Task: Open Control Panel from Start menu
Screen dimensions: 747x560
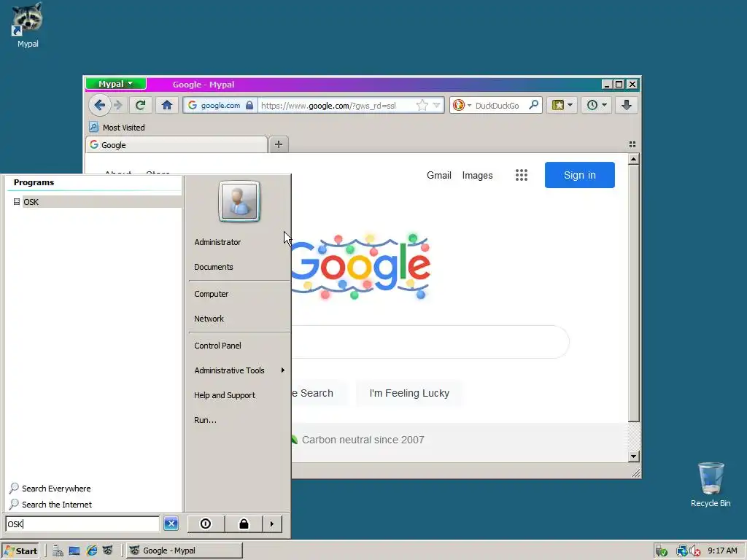Action: pyautogui.click(x=217, y=346)
